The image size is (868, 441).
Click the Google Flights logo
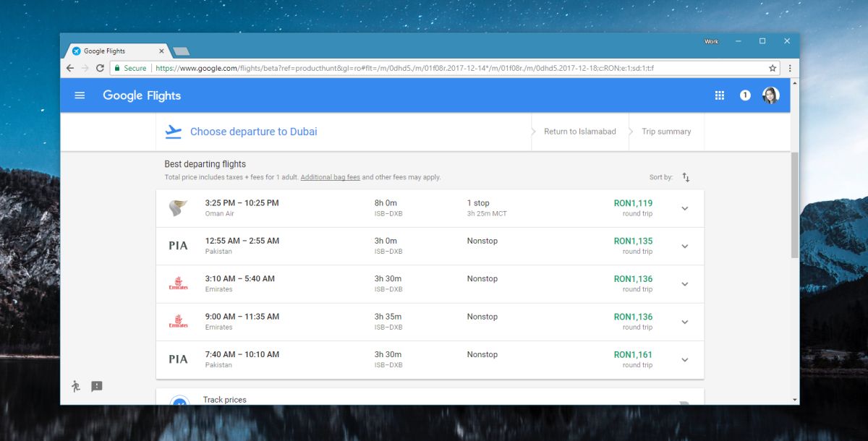(142, 95)
